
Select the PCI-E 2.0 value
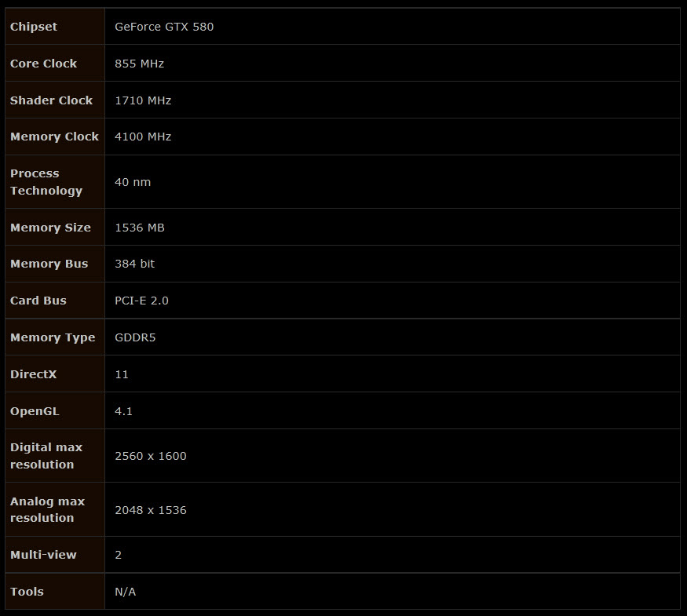(141, 301)
